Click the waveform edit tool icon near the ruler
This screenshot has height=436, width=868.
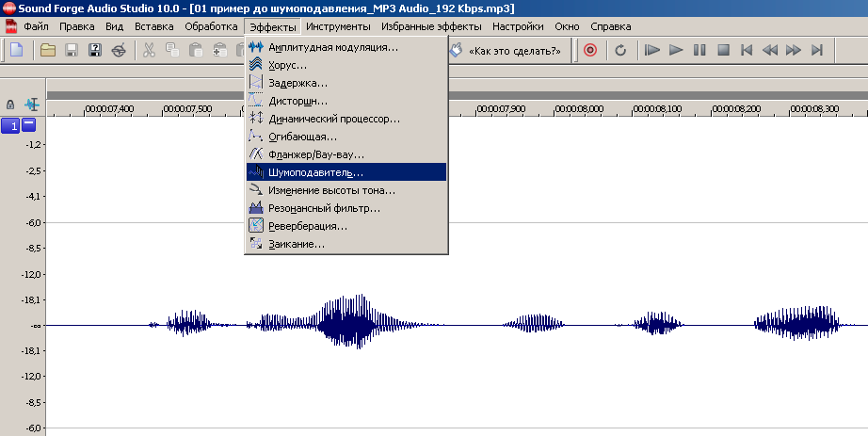tap(32, 104)
